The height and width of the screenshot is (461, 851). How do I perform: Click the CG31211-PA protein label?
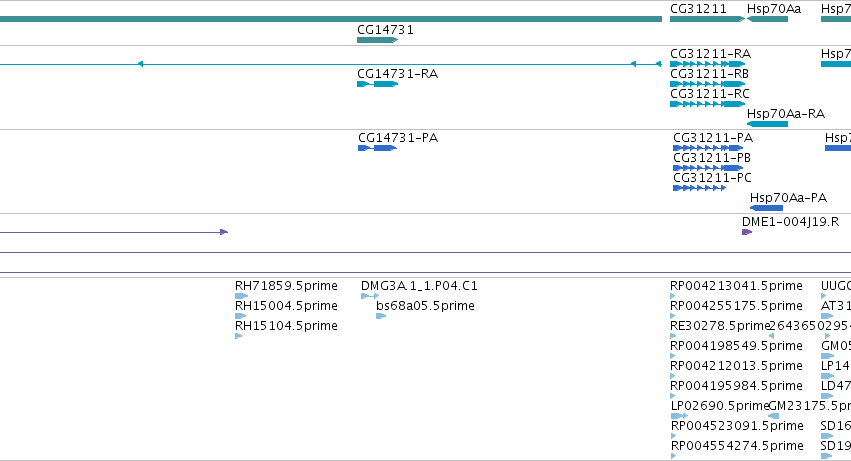[713, 138]
